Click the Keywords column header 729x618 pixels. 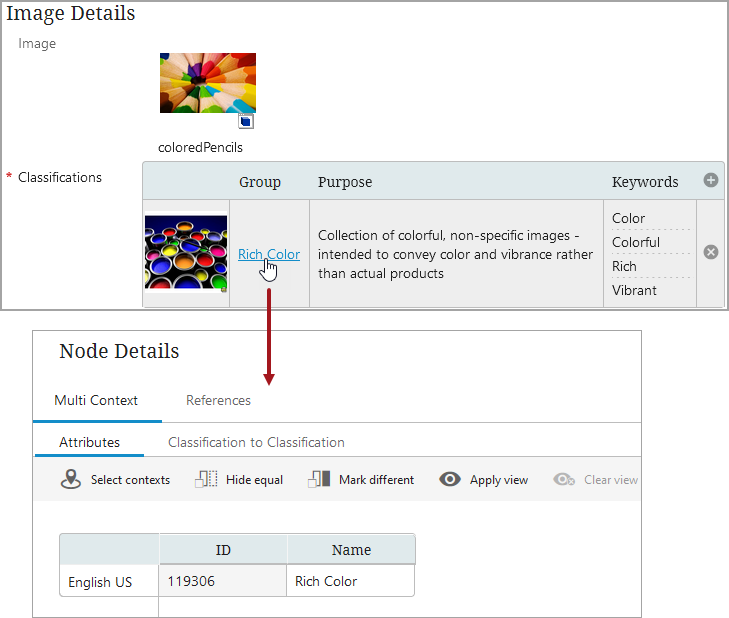click(645, 182)
